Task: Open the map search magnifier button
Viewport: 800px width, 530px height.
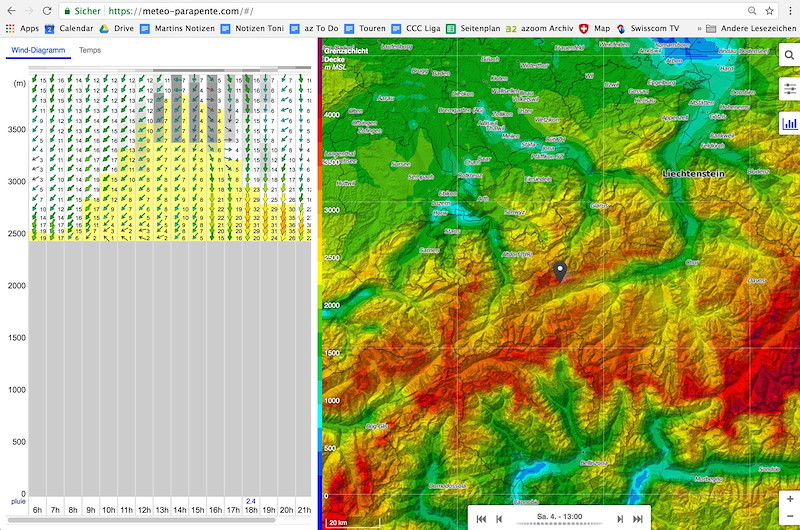Action: [789, 55]
